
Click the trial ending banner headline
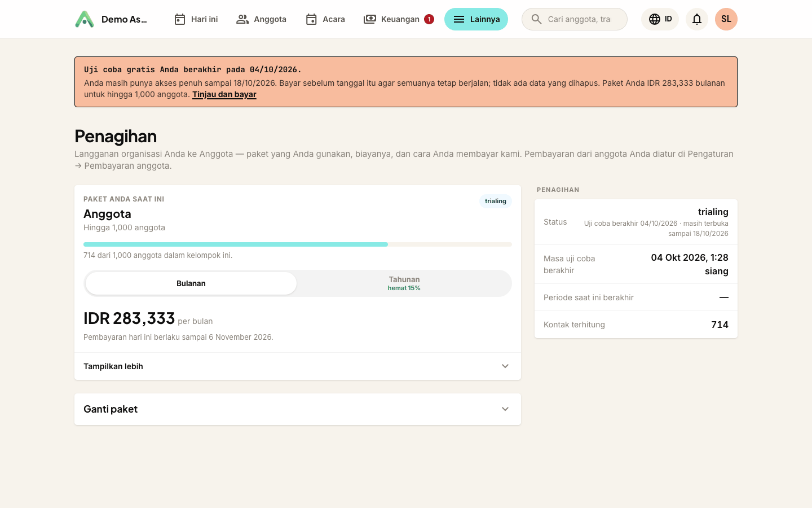click(193, 69)
